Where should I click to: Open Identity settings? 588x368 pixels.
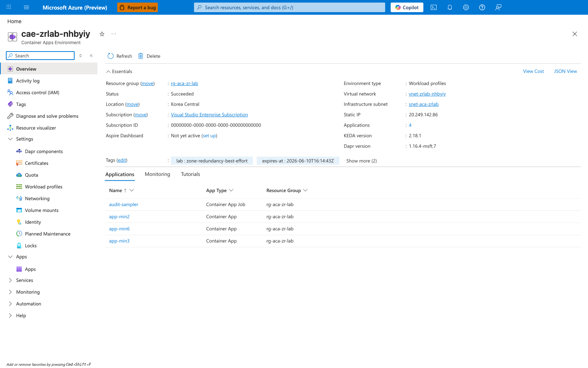tap(33, 222)
